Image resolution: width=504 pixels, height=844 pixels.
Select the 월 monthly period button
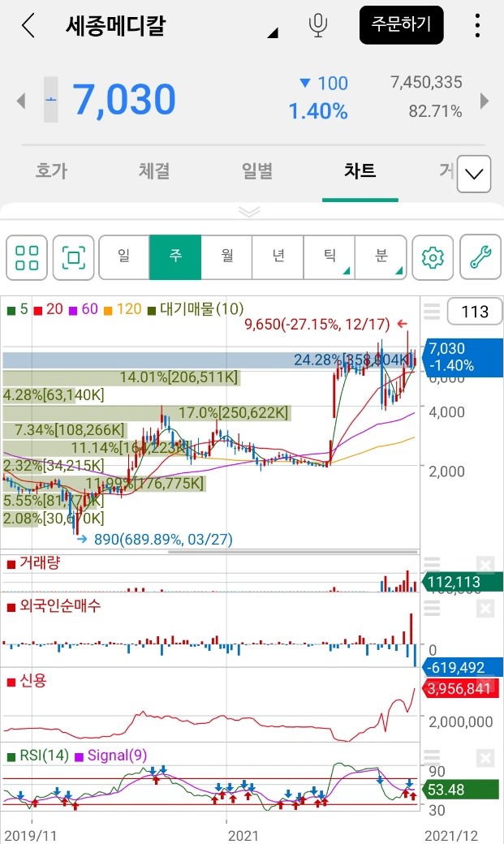226,257
